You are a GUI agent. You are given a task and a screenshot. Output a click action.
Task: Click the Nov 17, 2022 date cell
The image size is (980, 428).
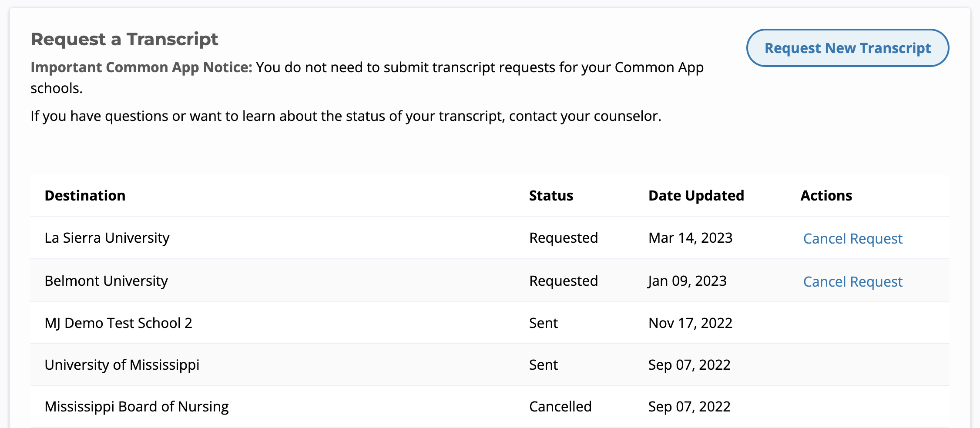click(690, 323)
